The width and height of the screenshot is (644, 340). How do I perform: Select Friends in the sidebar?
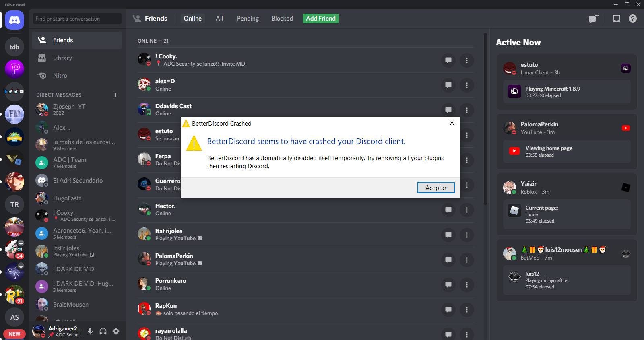tap(77, 40)
